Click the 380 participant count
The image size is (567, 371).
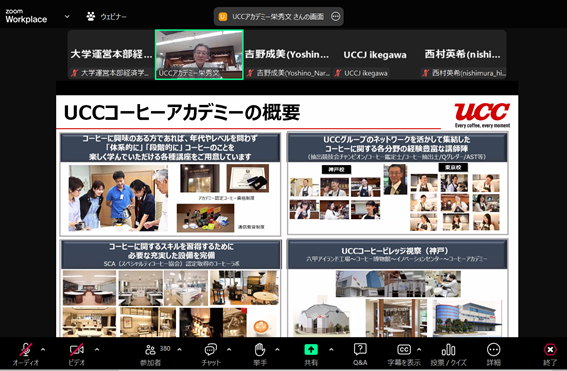tap(165, 349)
